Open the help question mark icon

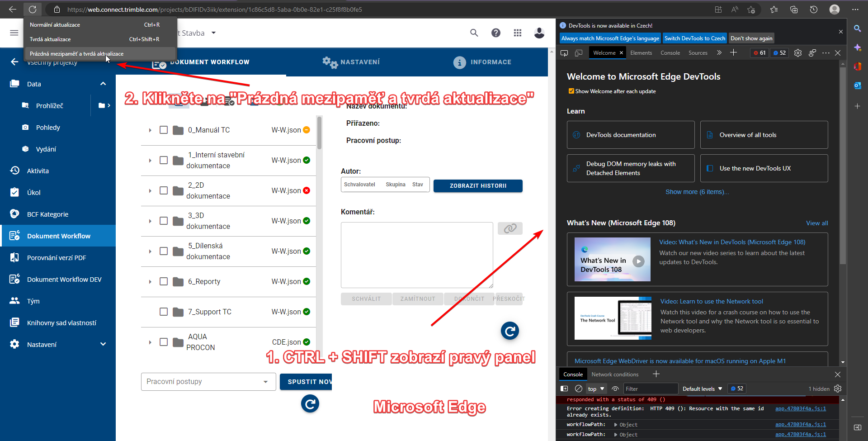click(x=496, y=33)
